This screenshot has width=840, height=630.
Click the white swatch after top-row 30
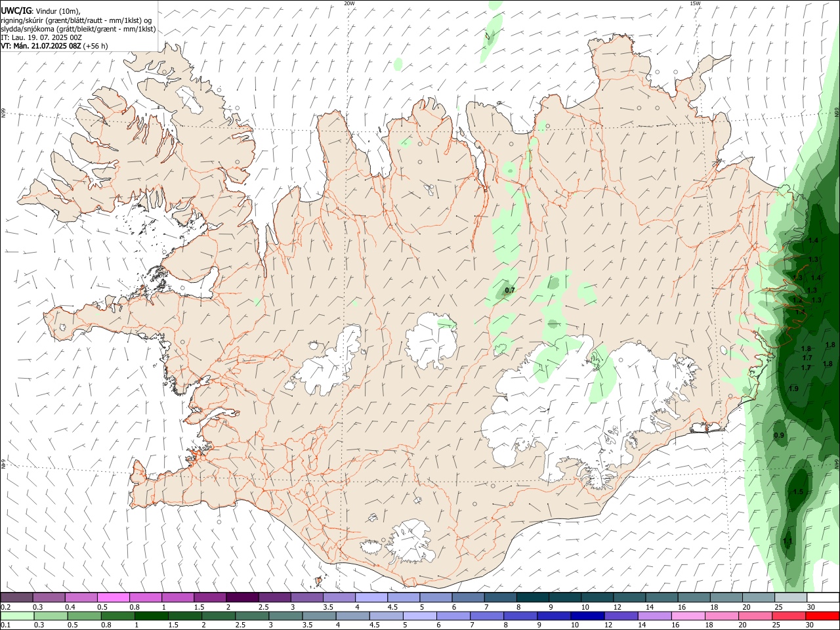pyautogui.click(x=823, y=598)
